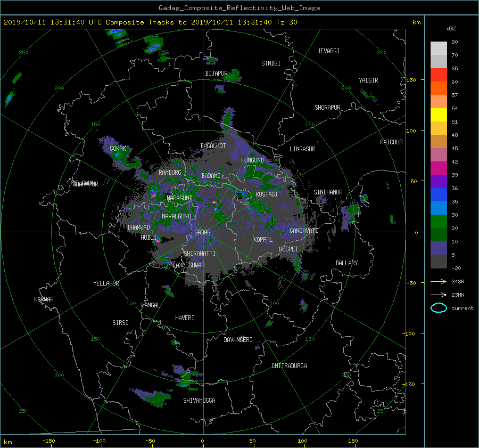The height and width of the screenshot is (448, 479).
Task: Click the SINDGI city label
Action: pyautogui.click(x=271, y=63)
